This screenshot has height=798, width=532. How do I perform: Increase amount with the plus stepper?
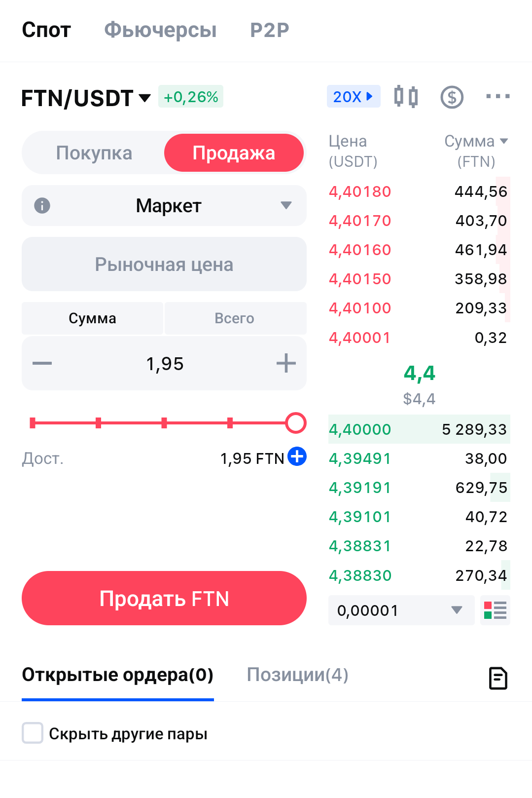coord(286,364)
